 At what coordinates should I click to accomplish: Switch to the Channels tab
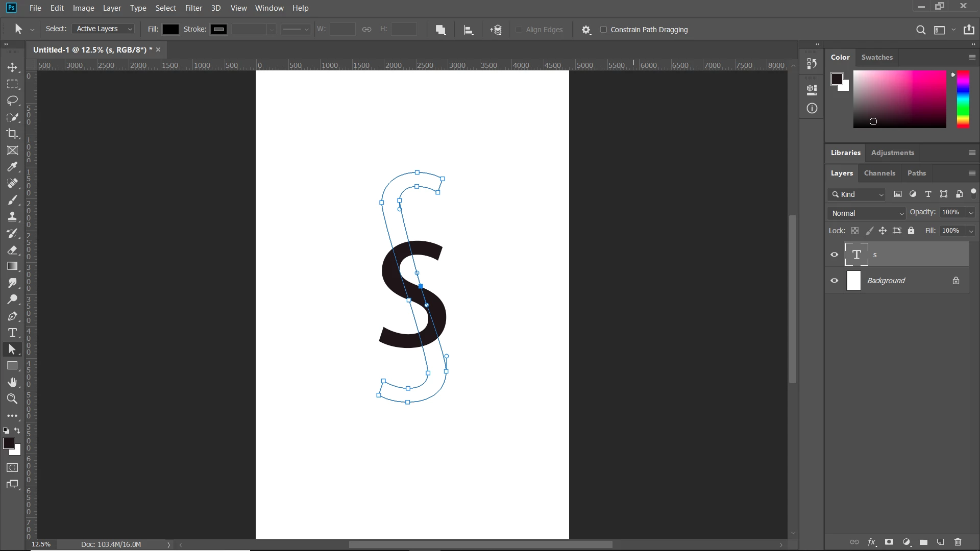(879, 173)
